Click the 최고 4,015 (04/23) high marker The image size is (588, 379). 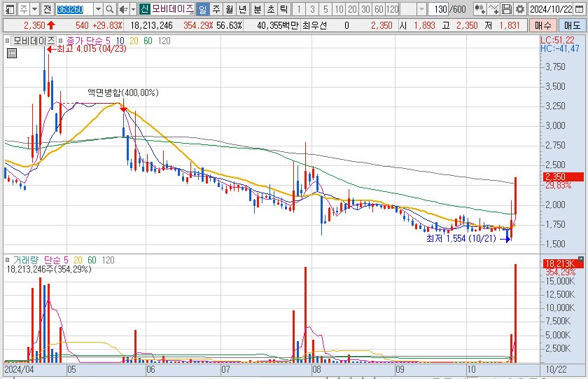[87, 49]
